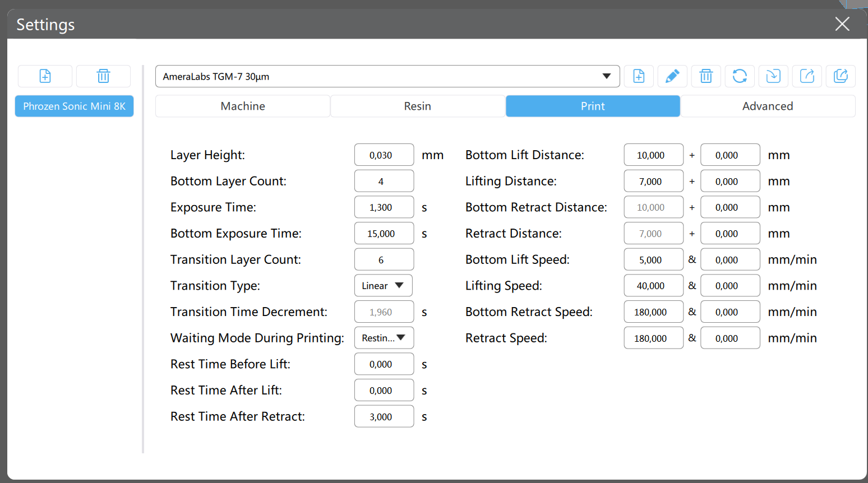The image size is (868, 483).
Task: Delete the AmeraLabs profile via trash icon
Action: tap(706, 76)
